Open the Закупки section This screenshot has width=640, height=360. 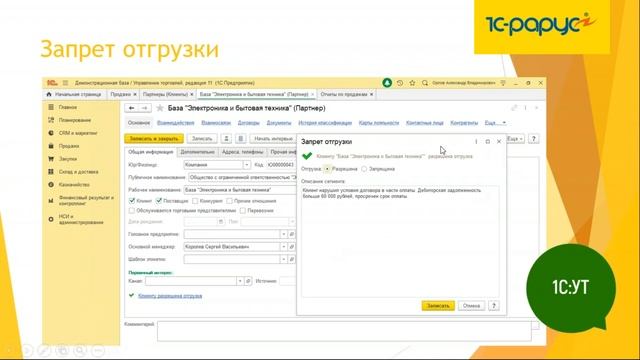67,159
